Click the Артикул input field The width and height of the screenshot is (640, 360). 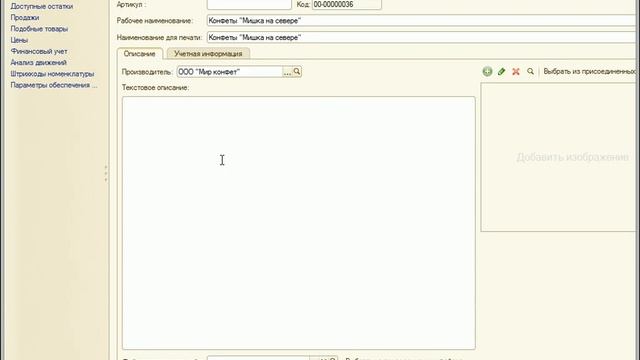click(249, 4)
